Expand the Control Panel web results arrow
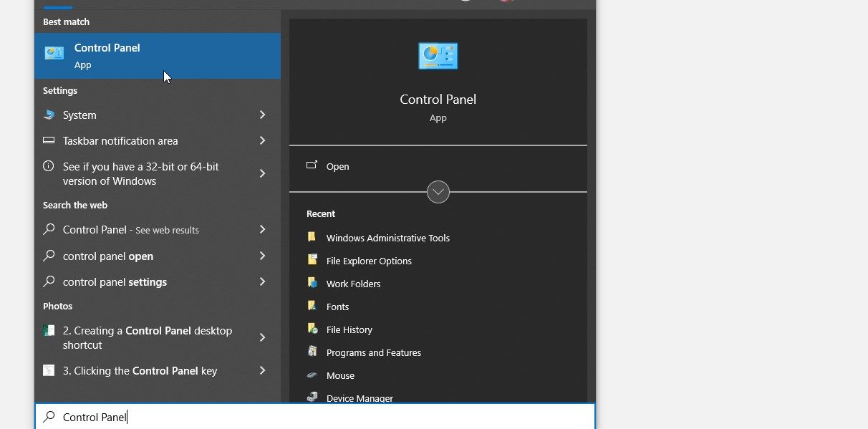Image resolution: width=868 pixels, height=429 pixels. pos(263,230)
